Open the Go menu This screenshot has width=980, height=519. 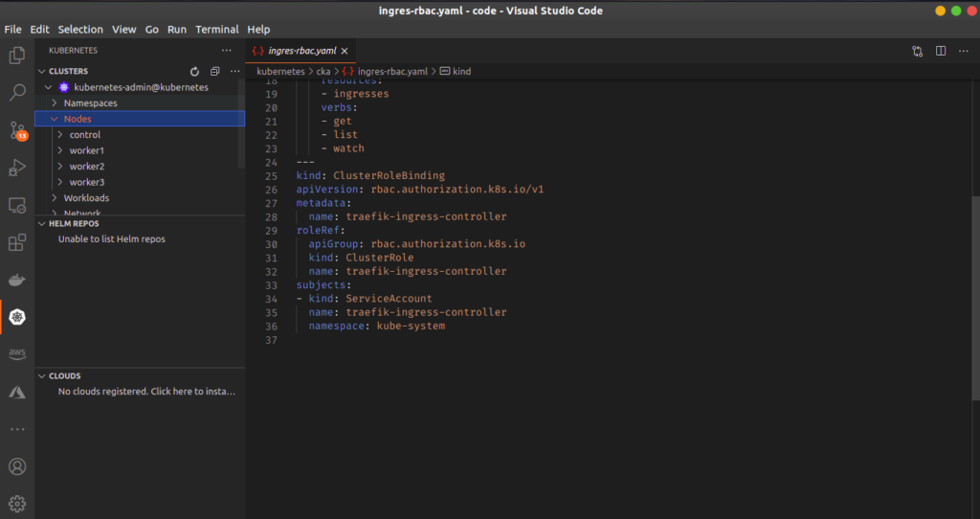pyautogui.click(x=152, y=30)
